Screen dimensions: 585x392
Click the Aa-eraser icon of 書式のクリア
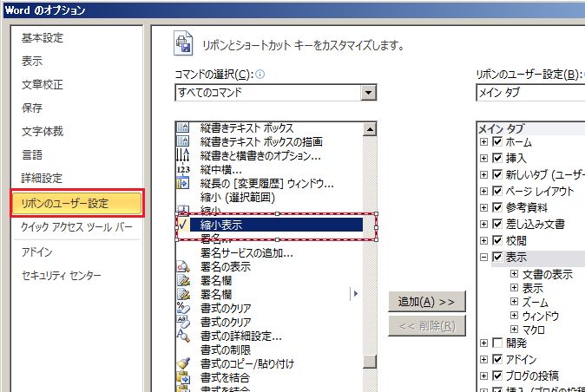pyautogui.click(x=183, y=322)
